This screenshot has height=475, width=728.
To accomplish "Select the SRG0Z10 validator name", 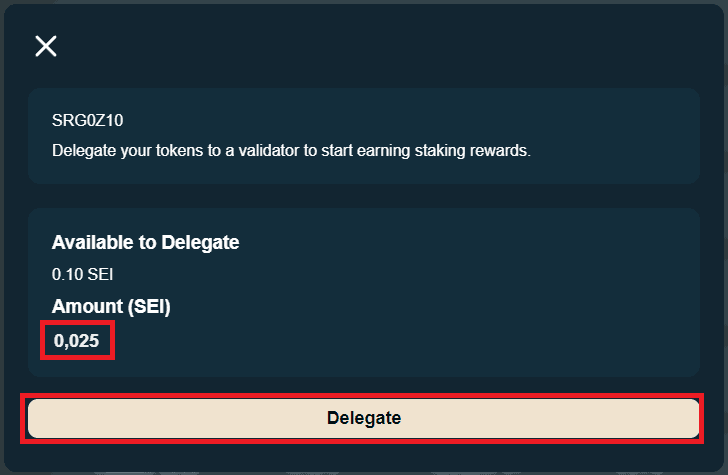I will tap(88, 120).
